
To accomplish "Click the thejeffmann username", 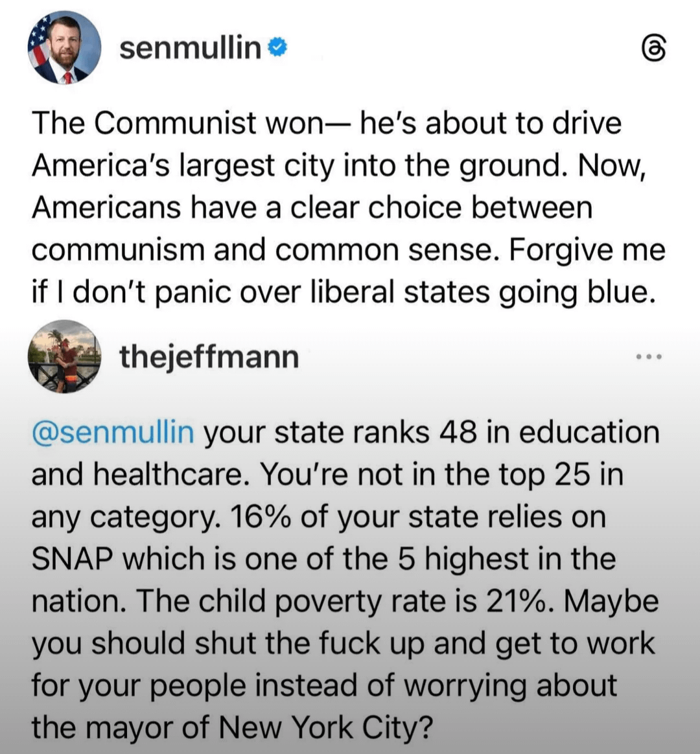I will (209, 357).
